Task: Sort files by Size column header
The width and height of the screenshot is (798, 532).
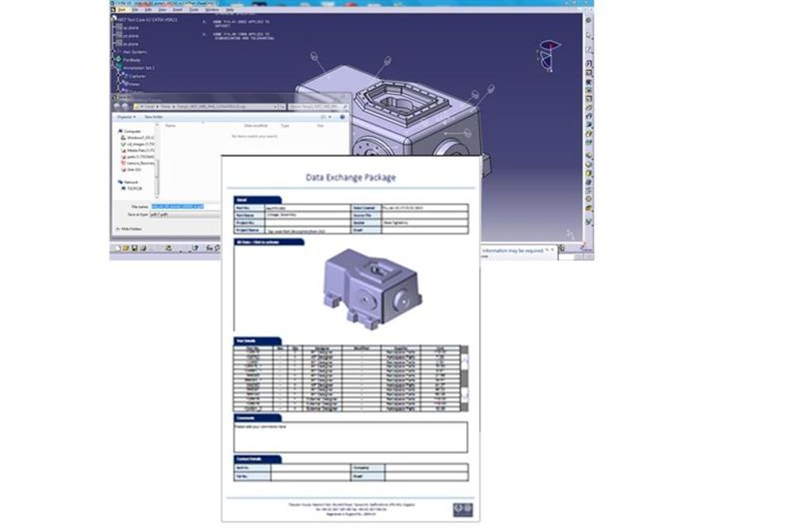Action: 321,125
